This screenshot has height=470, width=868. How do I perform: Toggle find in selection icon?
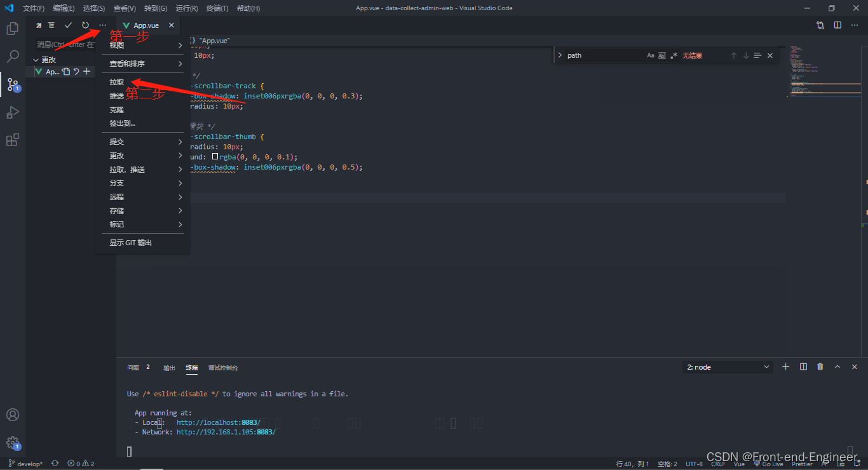pos(757,56)
